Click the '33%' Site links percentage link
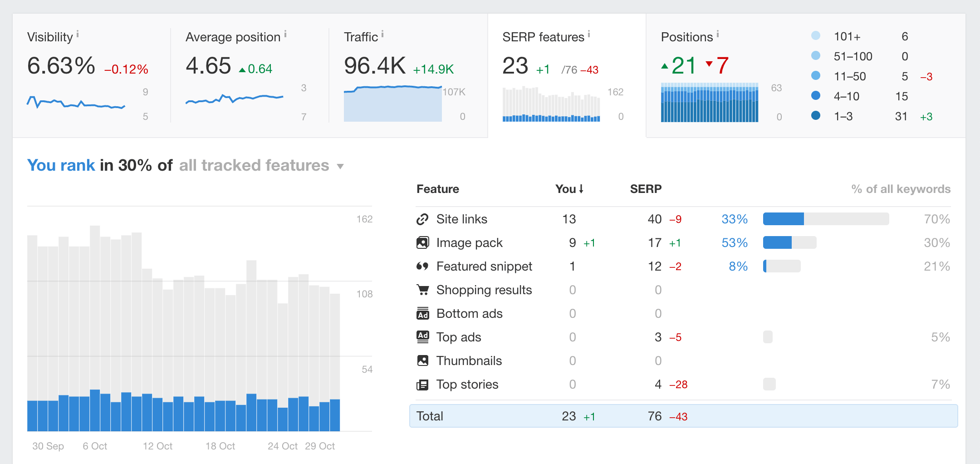The width and height of the screenshot is (980, 464). 734,219
